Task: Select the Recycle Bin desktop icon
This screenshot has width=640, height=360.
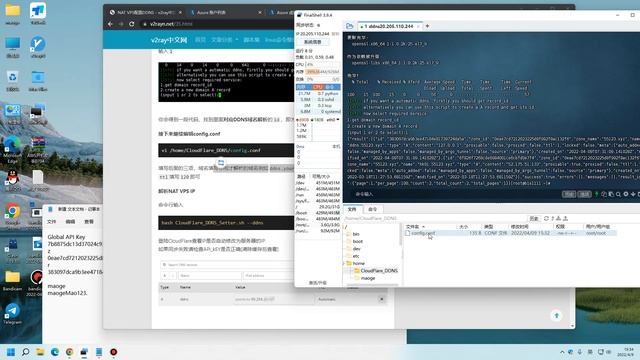Action: click(12, 80)
